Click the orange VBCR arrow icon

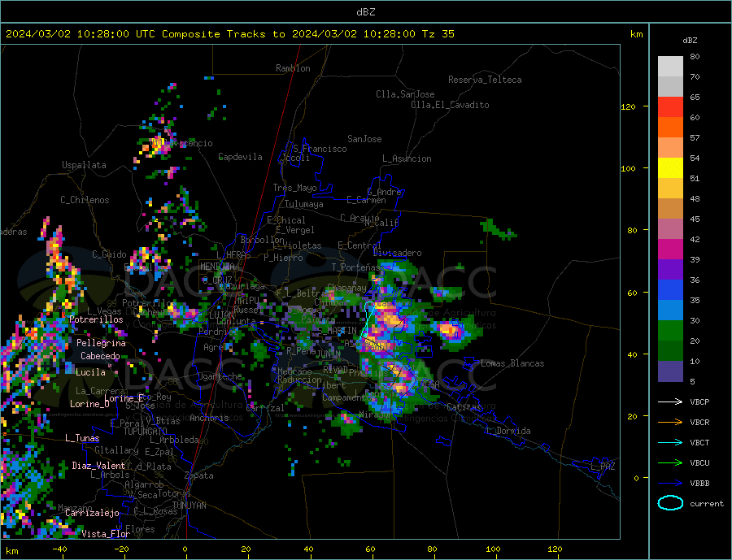[670, 423]
